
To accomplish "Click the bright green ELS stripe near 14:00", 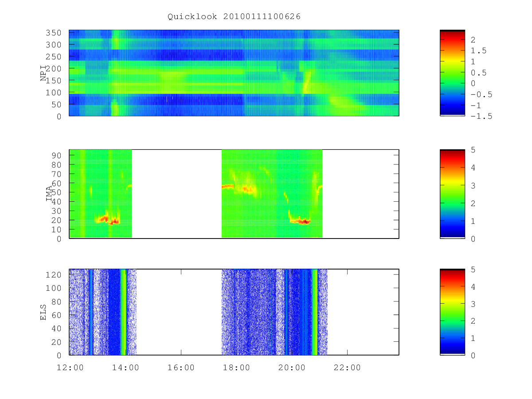I will coord(124,312).
